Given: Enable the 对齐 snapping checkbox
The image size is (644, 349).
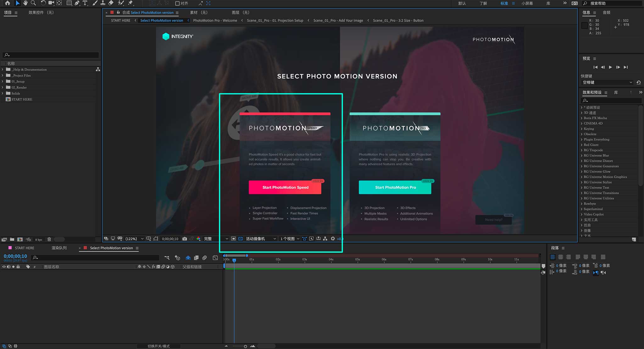Looking at the screenshot, I should (x=177, y=3).
